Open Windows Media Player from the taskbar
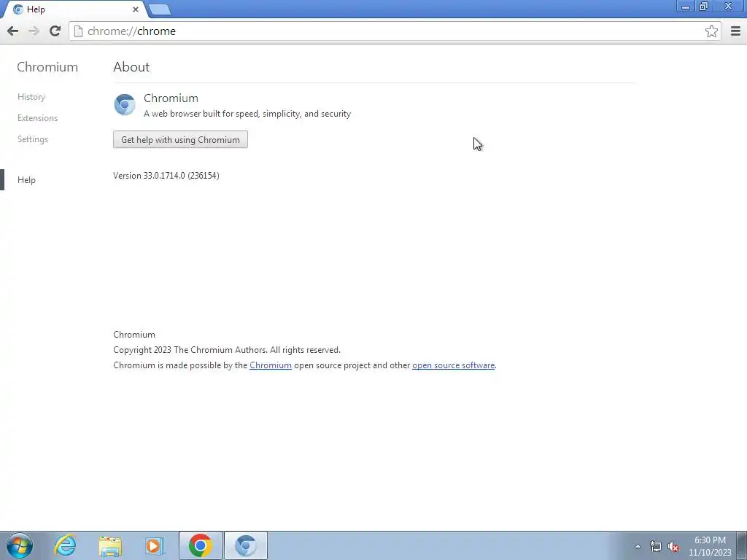Image resolution: width=747 pixels, height=560 pixels. (155, 546)
